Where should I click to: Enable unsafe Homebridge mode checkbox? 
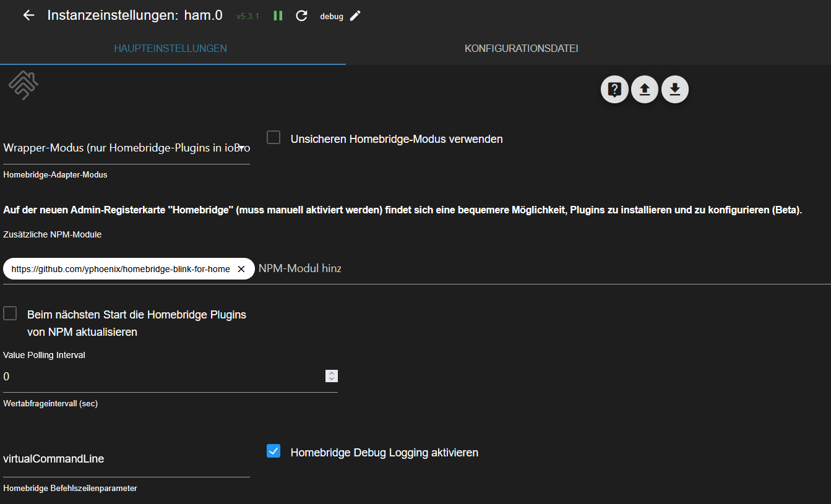[273, 138]
